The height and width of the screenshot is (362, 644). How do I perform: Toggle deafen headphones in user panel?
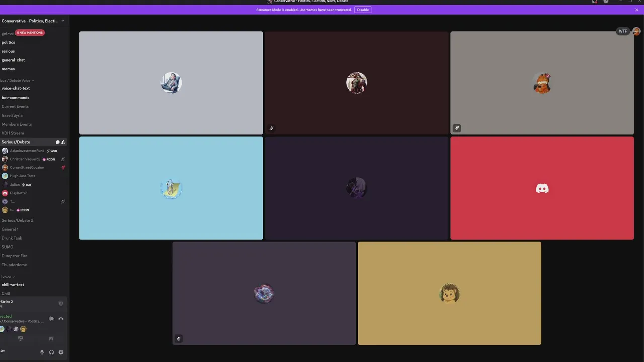pos(51,352)
